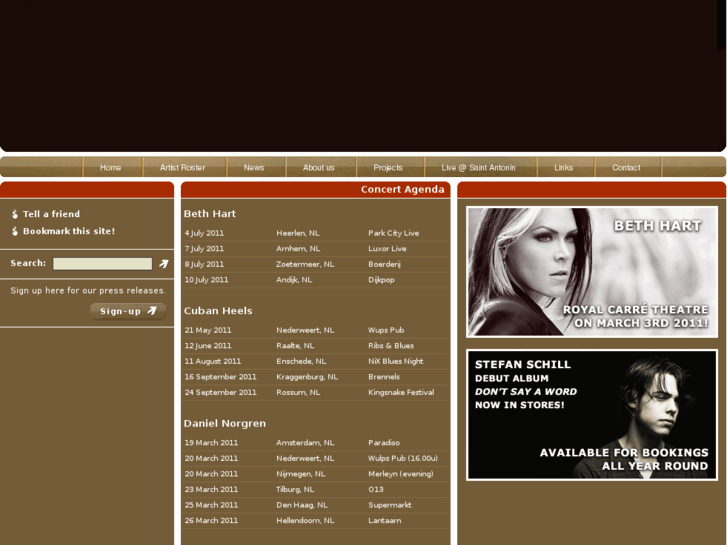727x545 pixels.
Task: Select the Supermarkt venue
Action: (x=389, y=505)
